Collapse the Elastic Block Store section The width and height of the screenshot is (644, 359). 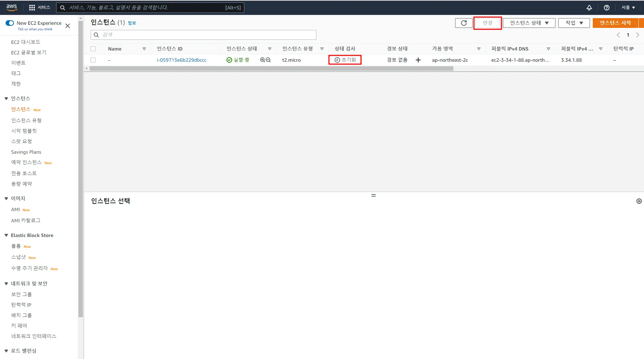pyautogui.click(x=6, y=236)
